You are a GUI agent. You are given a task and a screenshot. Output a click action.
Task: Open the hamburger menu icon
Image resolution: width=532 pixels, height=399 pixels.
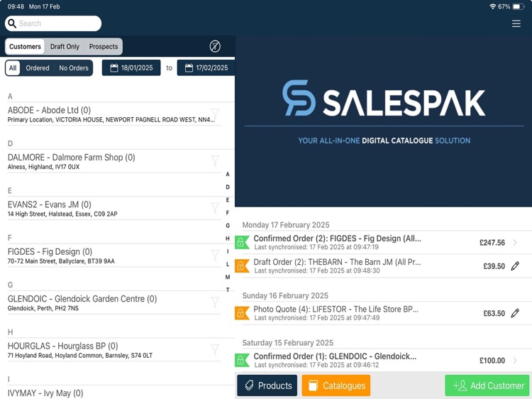tap(516, 23)
